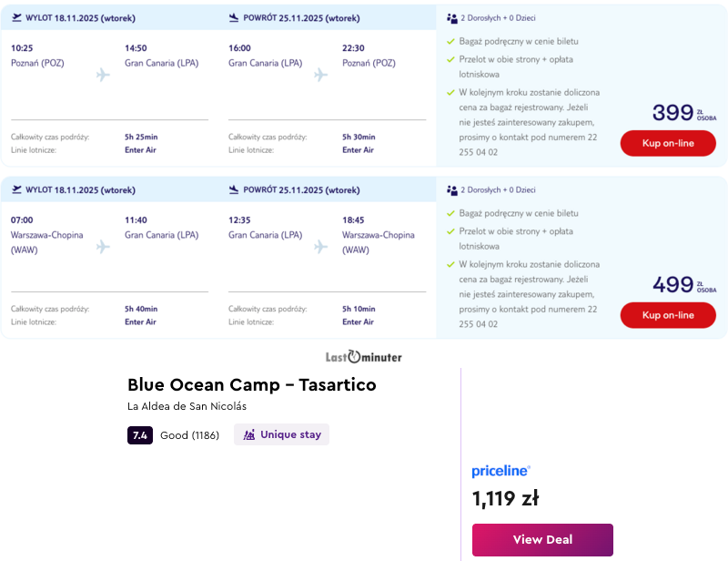Image resolution: width=728 pixels, height=561 pixels.
Task: Open the View Deal button
Action: click(542, 540)
